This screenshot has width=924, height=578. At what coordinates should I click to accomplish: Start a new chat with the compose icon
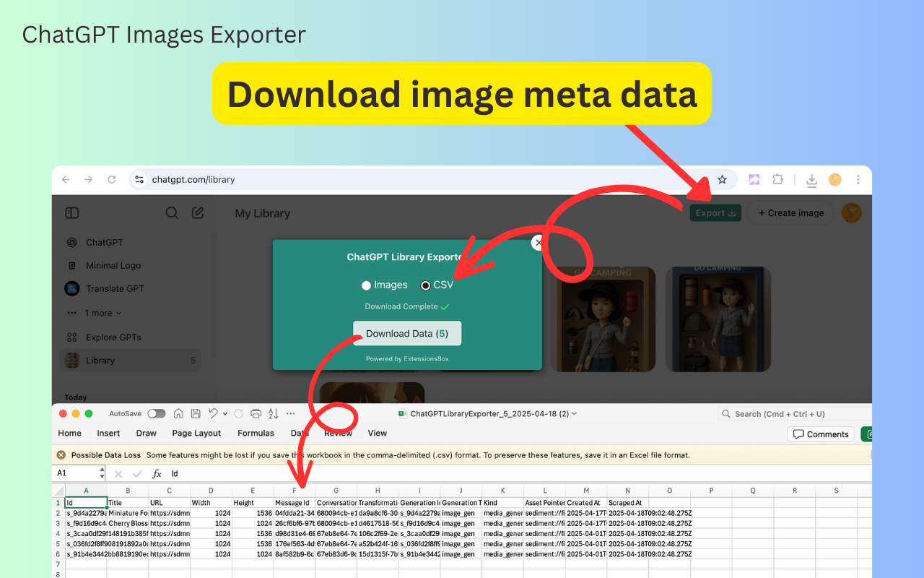pos(198,212)
